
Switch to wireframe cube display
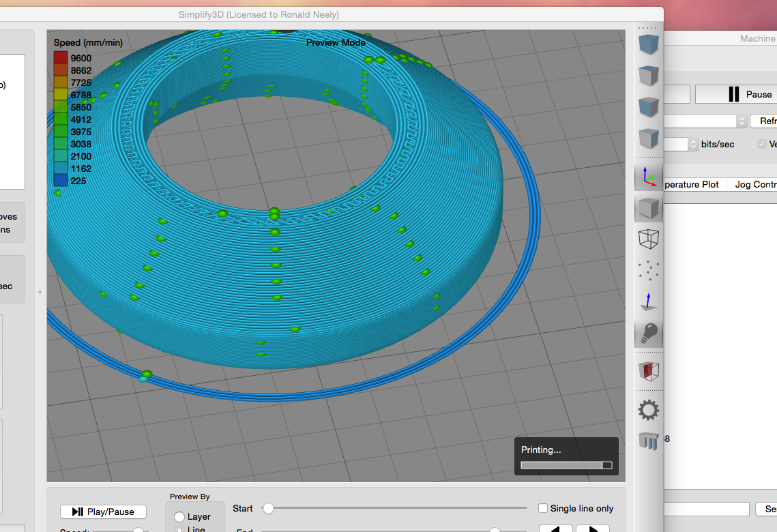pos(648,239)
